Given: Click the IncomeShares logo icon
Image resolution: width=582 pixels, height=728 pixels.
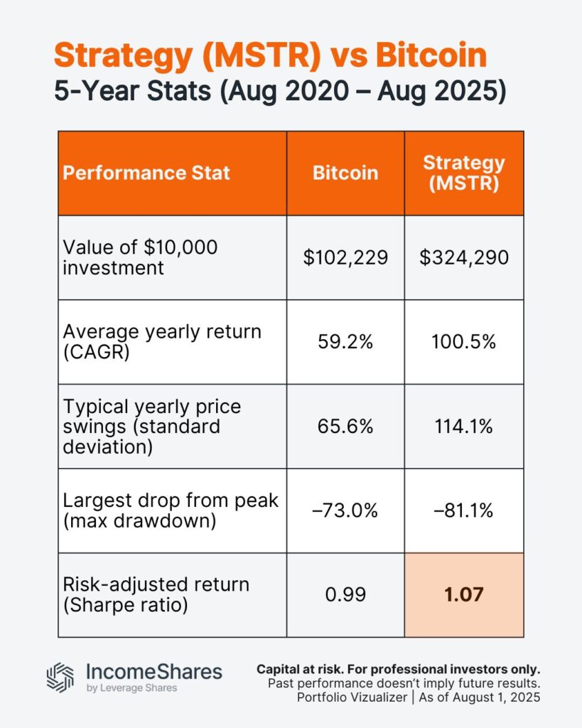Looking at the screenshot, I should point(60,678).
